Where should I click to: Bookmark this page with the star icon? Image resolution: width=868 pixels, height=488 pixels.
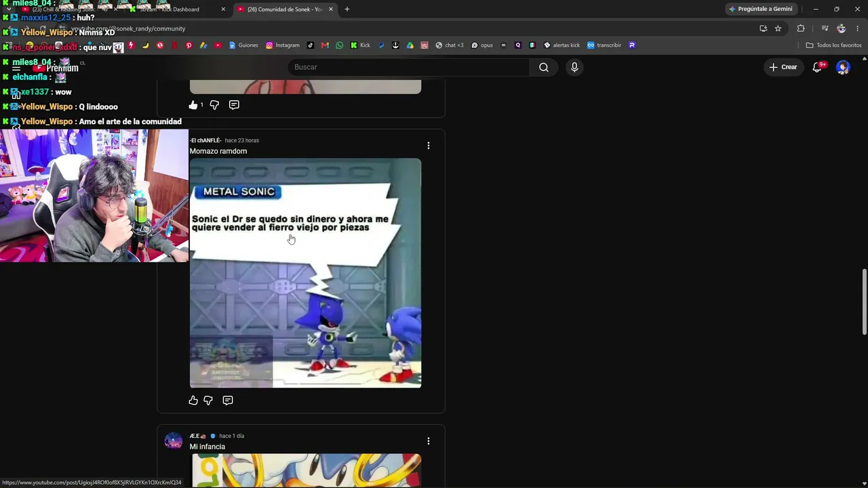[778, 28]
